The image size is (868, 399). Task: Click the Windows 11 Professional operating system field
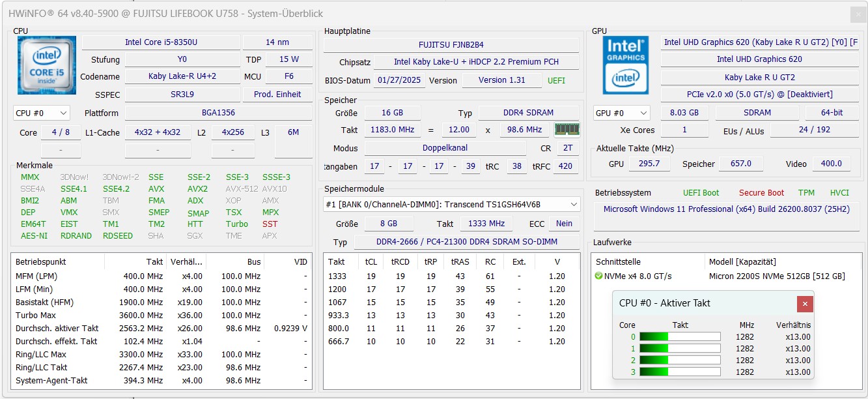point(726,209)
